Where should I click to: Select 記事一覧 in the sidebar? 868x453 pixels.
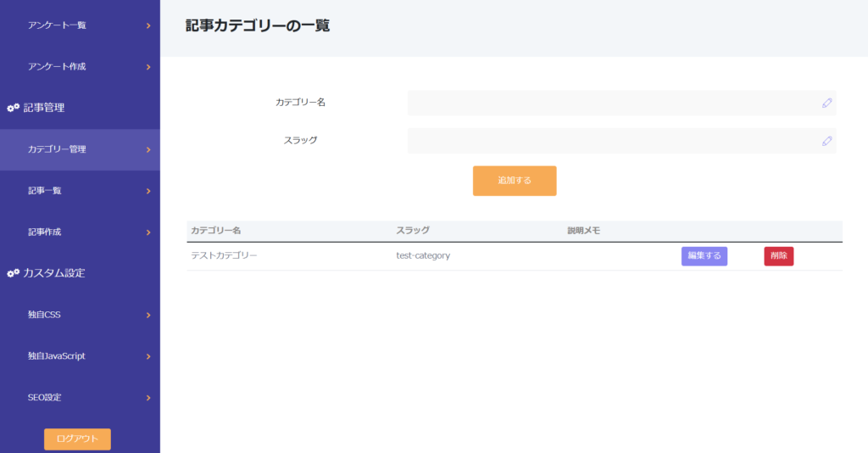coord(81,191)
